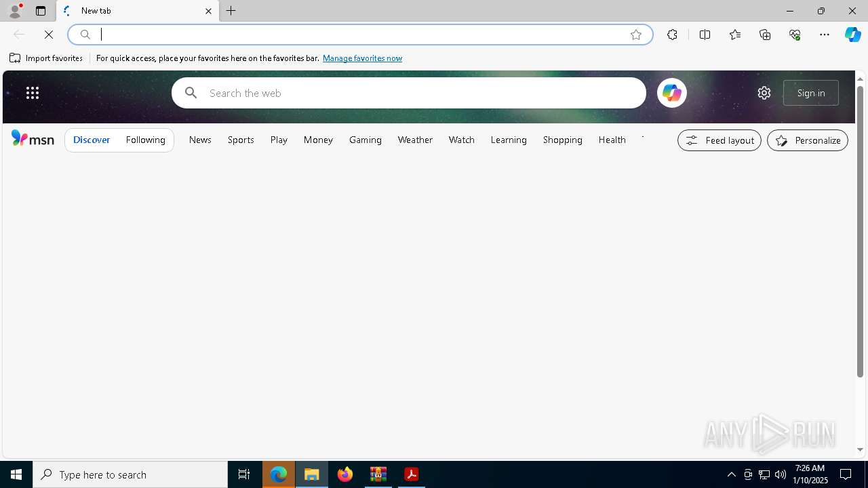Click the Personalize button
Screen dimensions: 868x488
[x=808, y=140]
